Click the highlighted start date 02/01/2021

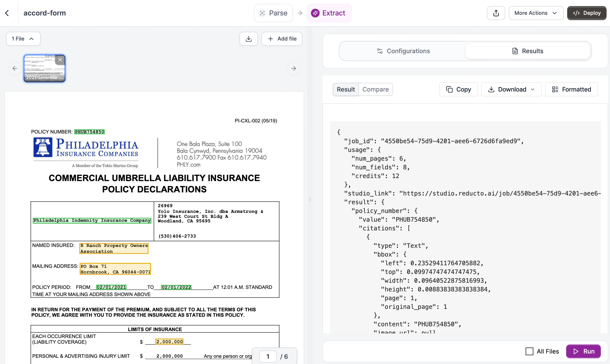tap(111, 287)
